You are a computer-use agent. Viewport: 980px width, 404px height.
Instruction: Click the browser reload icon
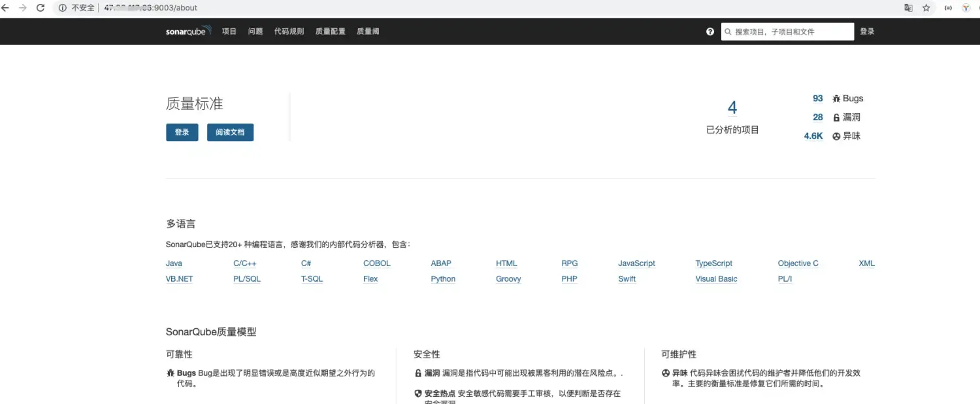pos(41,7)
